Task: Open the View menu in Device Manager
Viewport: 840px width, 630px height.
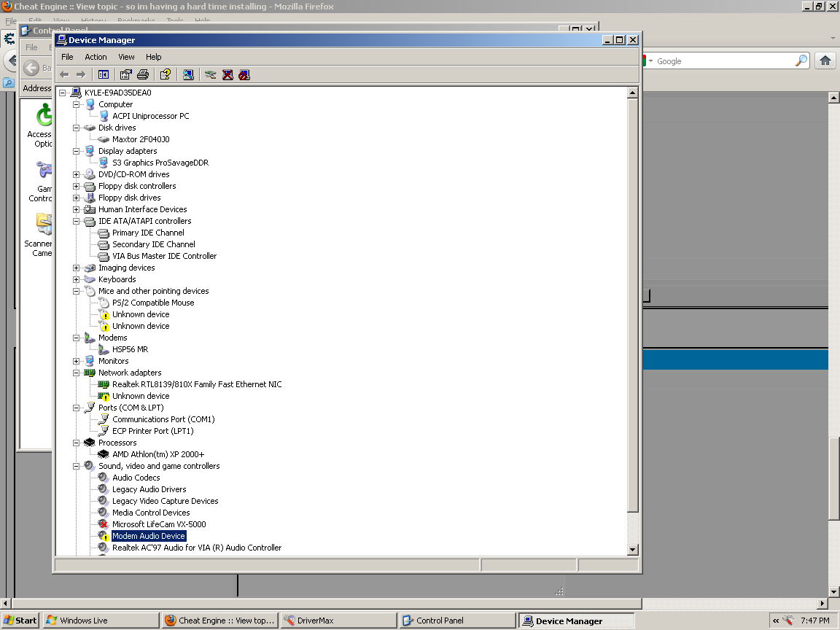Action: [126, 57]
